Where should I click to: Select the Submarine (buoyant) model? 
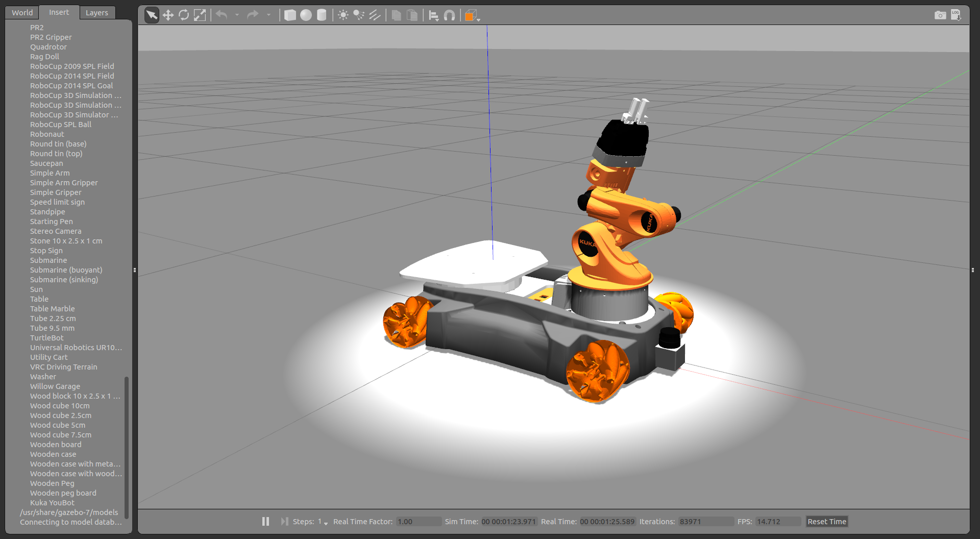point(66,270)
